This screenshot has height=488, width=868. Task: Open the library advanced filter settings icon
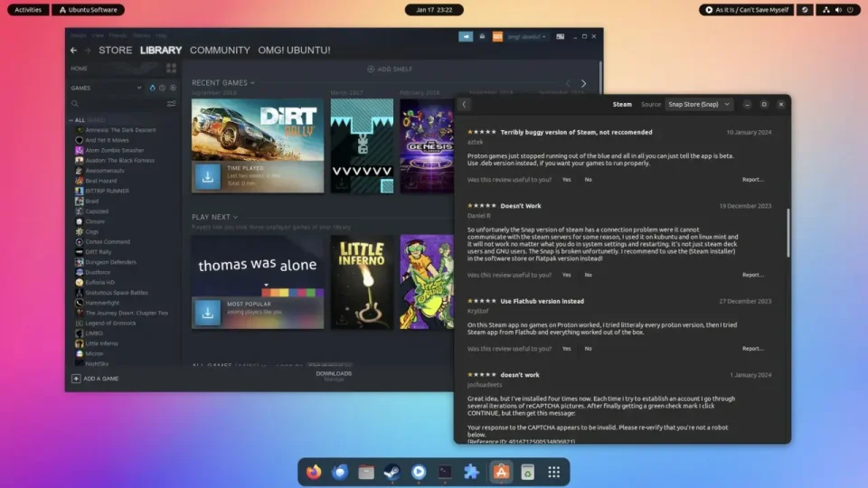171,103
